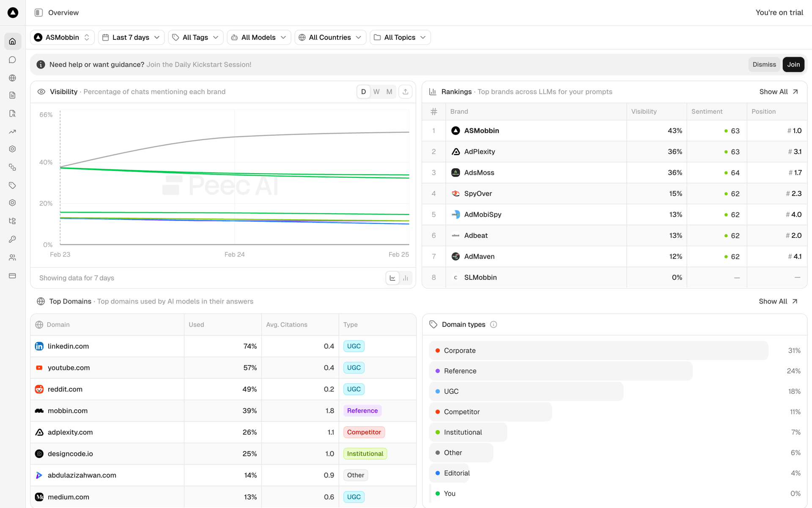Click the SpyOver logo in rankings table
Image resolution: width=812 pixels, height=508 pixels.
pos(455,193)
